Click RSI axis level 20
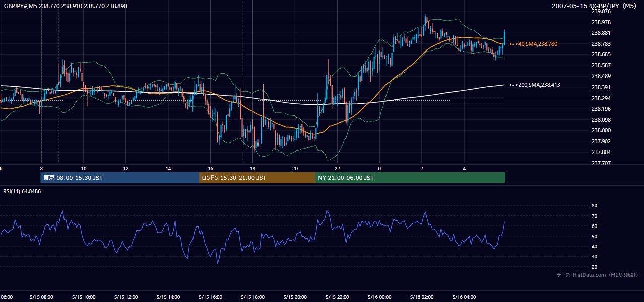Screen dimensions: 644x302 [594, 267]
